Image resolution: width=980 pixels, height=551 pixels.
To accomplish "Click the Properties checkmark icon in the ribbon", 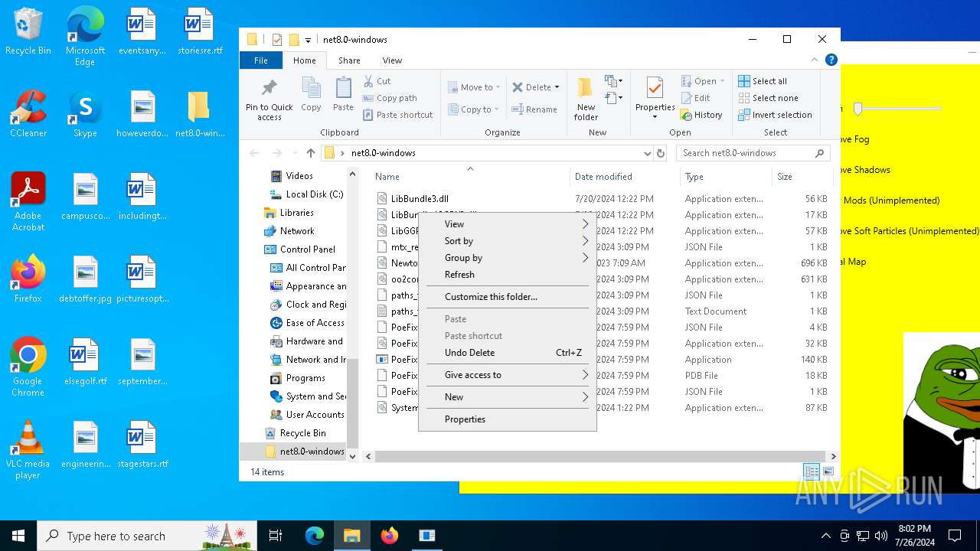I will [x=655, y=88].
